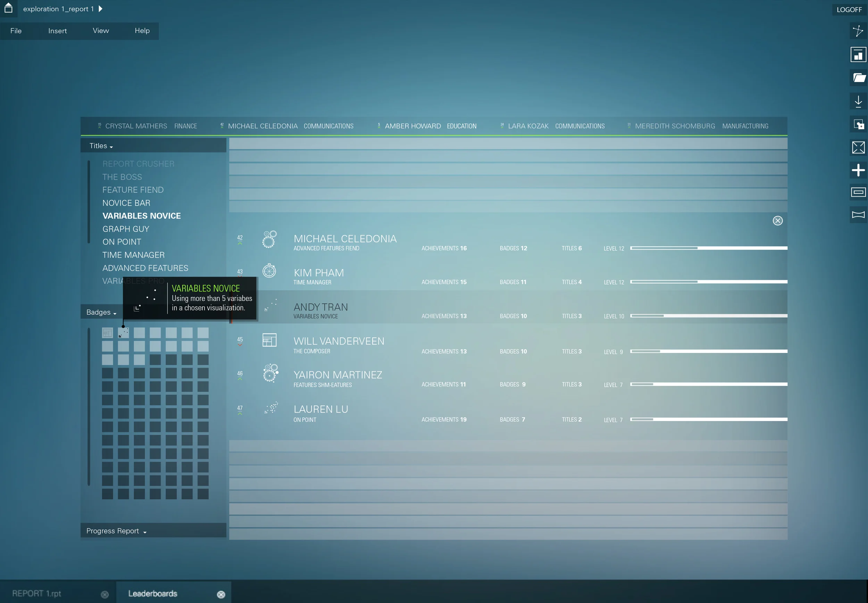Select GRAPH GUY title
This screenshot has width=868, height=603.
[126, 229]
